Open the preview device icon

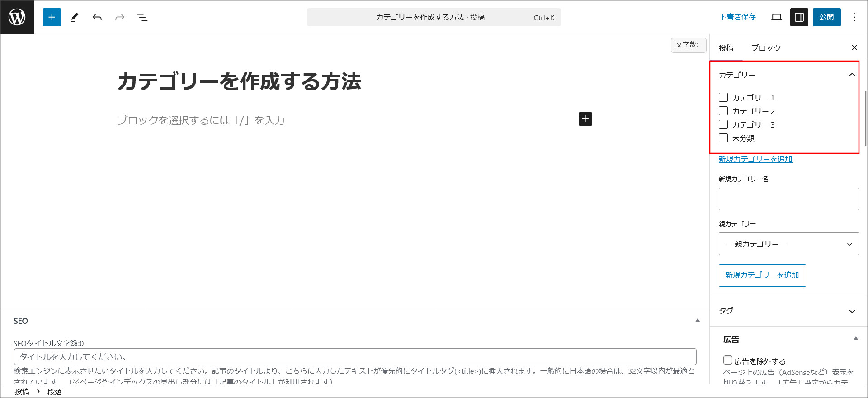(777, 17)
